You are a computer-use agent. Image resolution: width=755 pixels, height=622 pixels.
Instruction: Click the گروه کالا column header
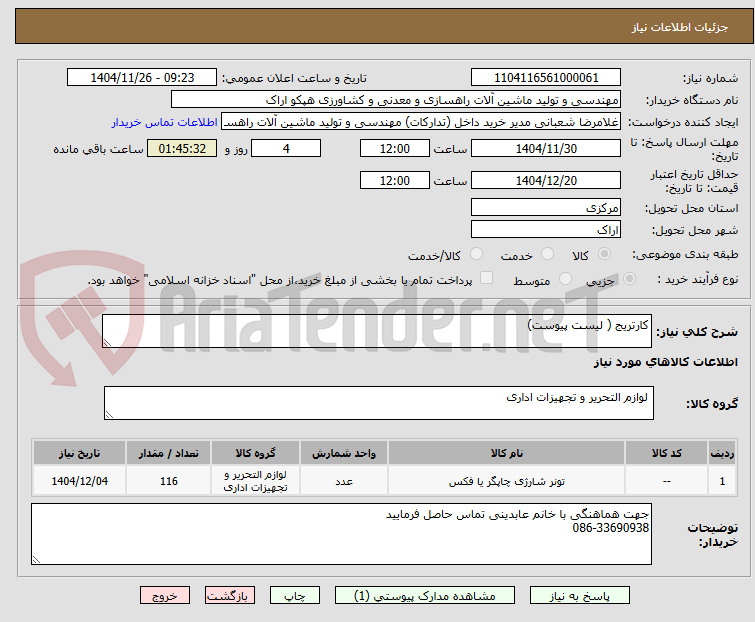click(255, 453)
